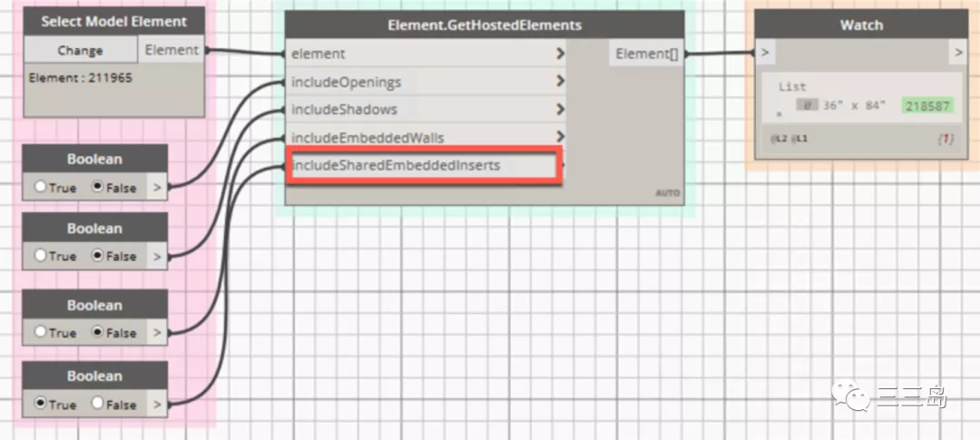Click the AUTO lacing indicator
This screenshot has height=440, width=980.
coord(668,193)
